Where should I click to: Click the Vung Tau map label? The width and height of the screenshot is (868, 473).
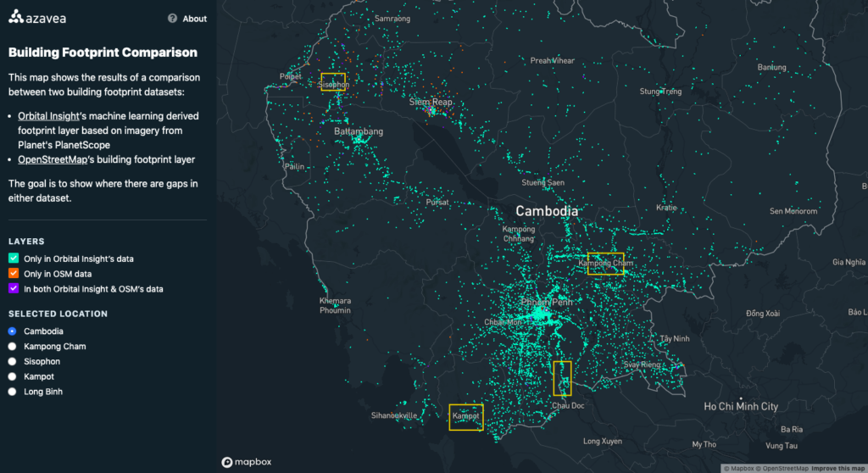coord(781,445)
